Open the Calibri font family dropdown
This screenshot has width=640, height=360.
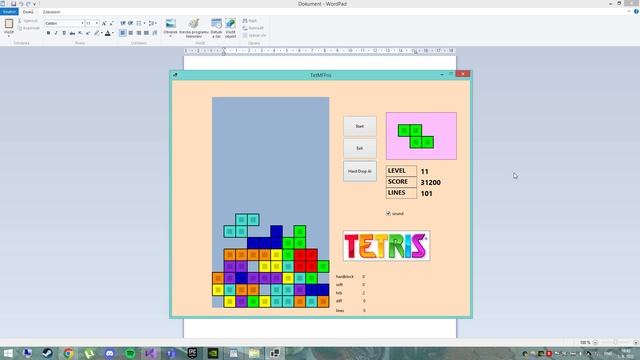click(82, 23)
